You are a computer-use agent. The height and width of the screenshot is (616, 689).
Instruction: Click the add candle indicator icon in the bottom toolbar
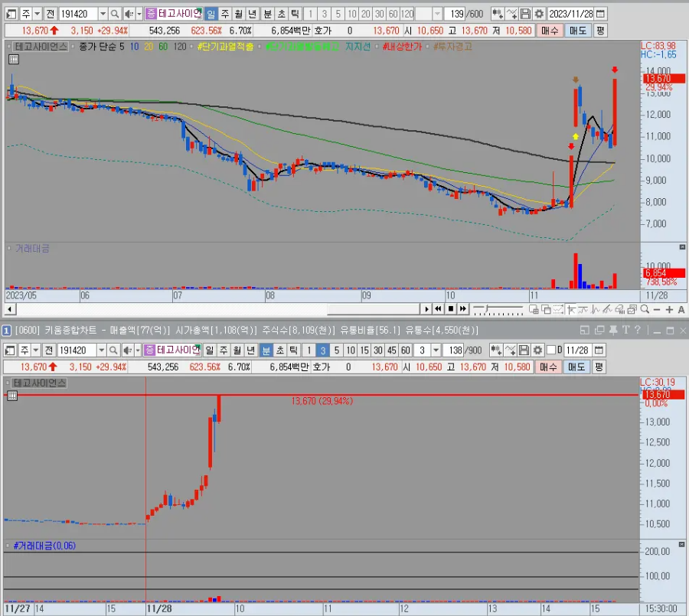496,350
